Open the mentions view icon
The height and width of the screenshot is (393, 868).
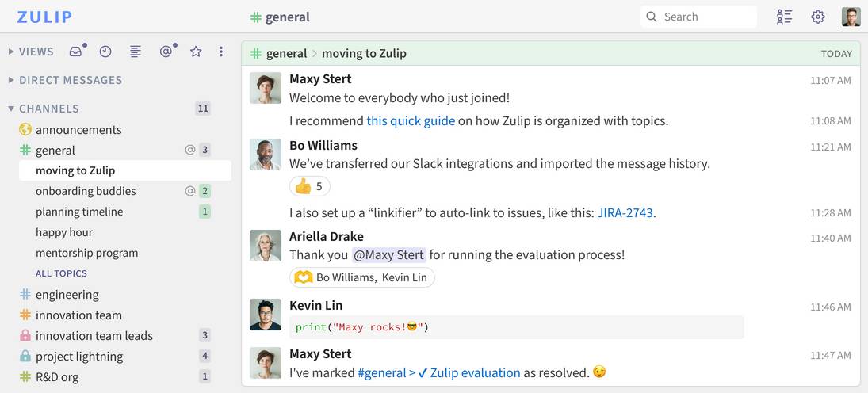coord(166,52)
